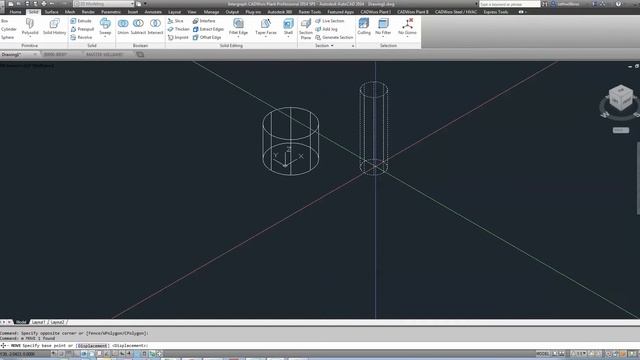Switch to the Surface ribbon tab
The height and width of the screenshot is (360, 640).
point(51,12)
